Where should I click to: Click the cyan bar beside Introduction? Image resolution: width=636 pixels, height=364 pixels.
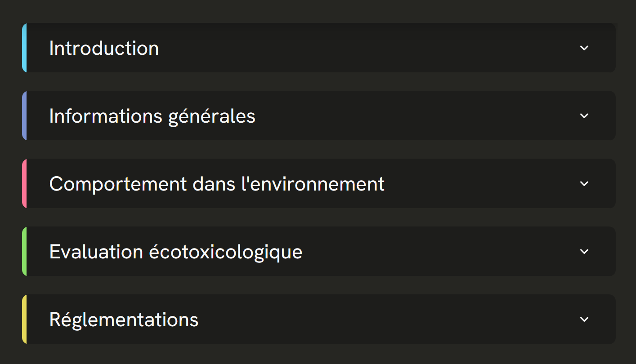(25, 48)
